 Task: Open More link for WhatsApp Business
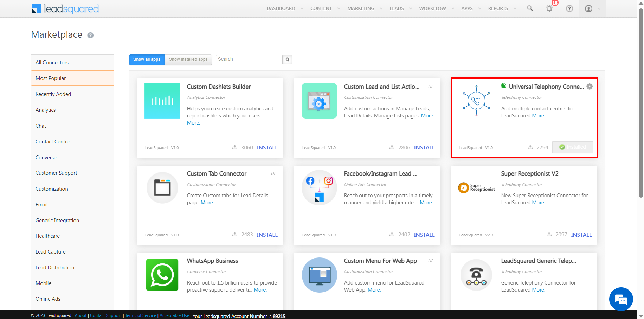click(260, 290)
